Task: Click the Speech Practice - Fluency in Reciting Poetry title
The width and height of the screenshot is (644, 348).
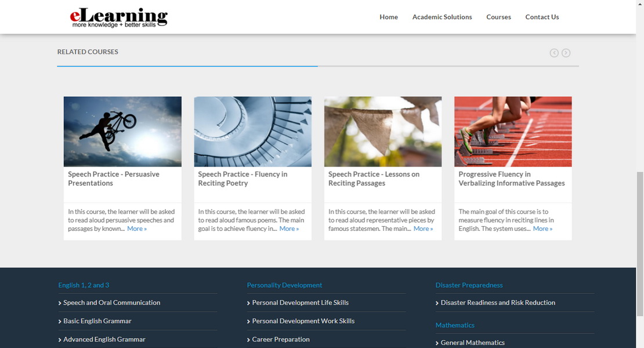Action: [242, 179]
